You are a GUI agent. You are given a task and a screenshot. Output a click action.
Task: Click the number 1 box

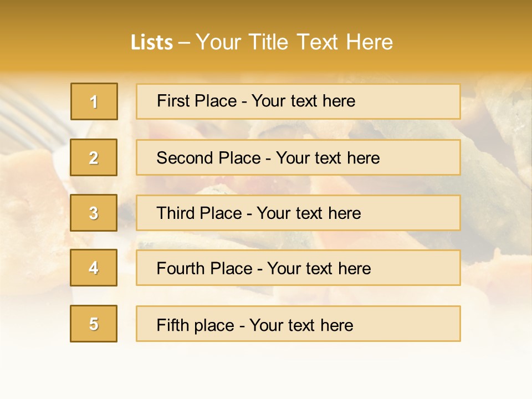(x=94, y=101)
